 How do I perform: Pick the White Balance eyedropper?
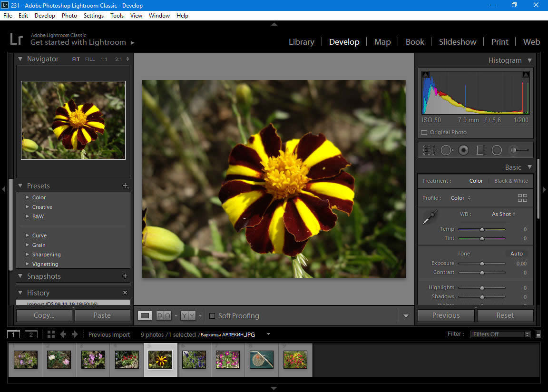430,217
